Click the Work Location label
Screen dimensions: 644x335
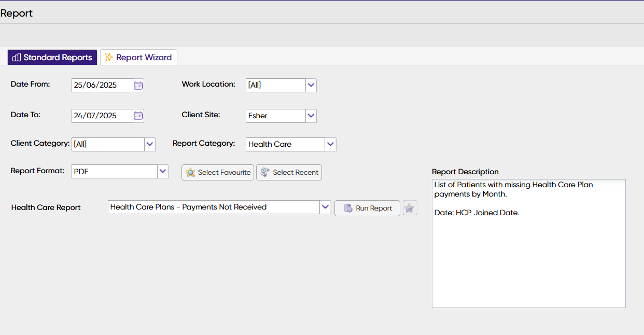point(208,84)
